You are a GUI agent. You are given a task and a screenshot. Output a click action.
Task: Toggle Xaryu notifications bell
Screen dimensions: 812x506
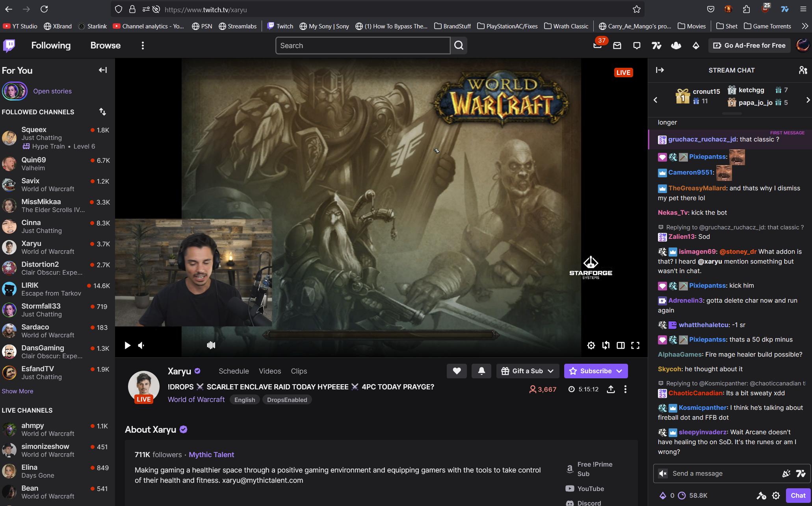coord(481,371)
